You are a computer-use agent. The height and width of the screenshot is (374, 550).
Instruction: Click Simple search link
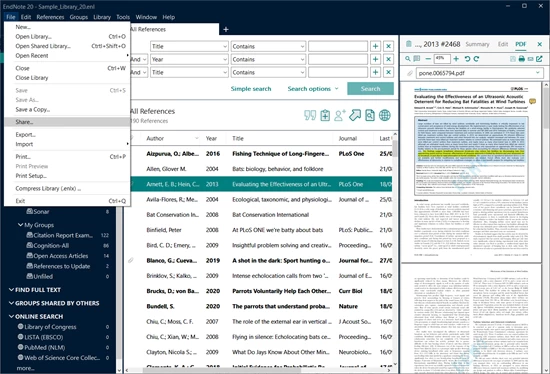coord(251,89)
